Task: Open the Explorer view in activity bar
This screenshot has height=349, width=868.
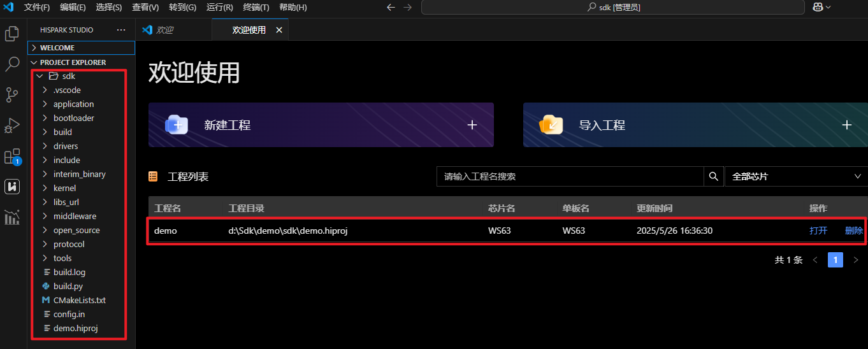Action: point(12,34)
